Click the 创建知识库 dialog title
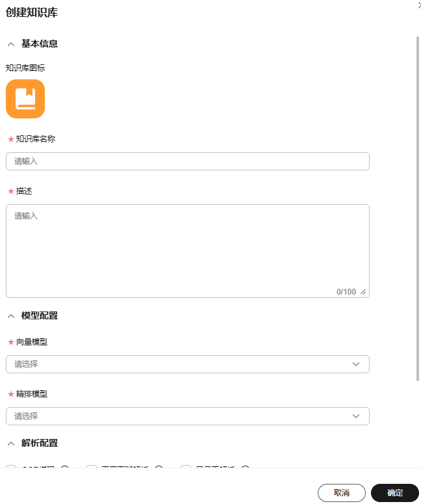The width and height of the screenshot is (421, 504). coord(32,12)
